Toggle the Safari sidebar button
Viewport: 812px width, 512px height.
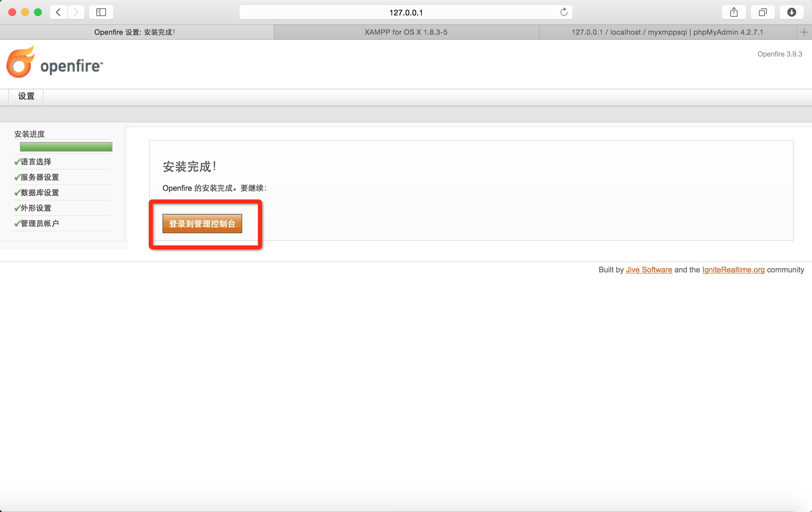click(101, 13)
